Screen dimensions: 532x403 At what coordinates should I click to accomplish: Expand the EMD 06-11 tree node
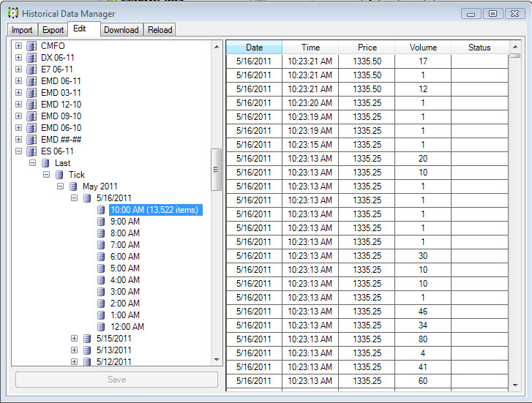tap(19, 81)
